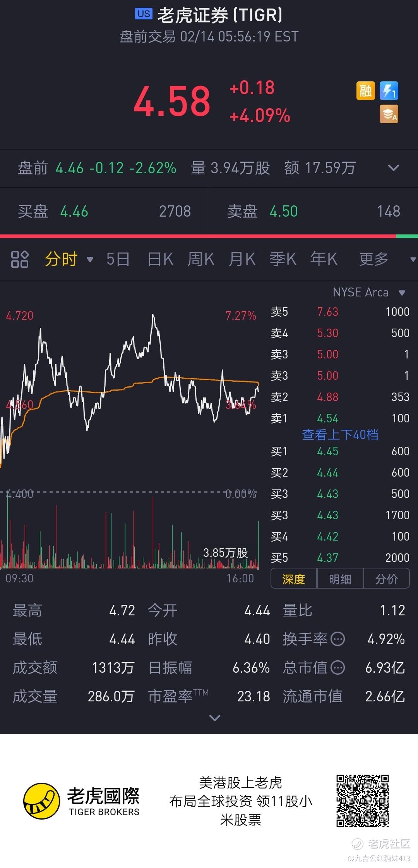Tap the 日振幅 6.36% statistic
Screen dimensions: 418x868
(x=209, y=668)
